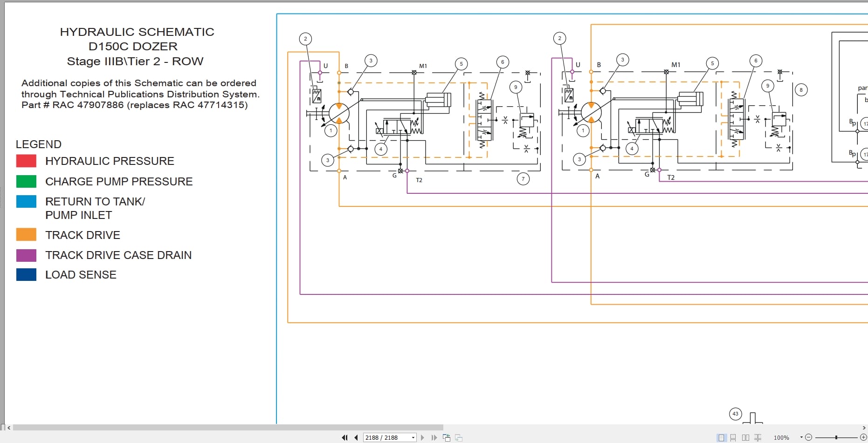
Task: Click the purple Track Drive Case Drain swatch
Action: tap(26, 255)
